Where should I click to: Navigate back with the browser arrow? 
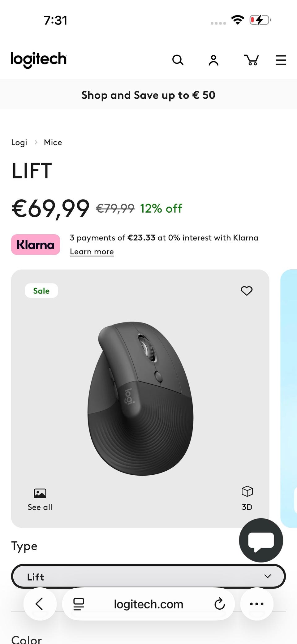(40, 604)
